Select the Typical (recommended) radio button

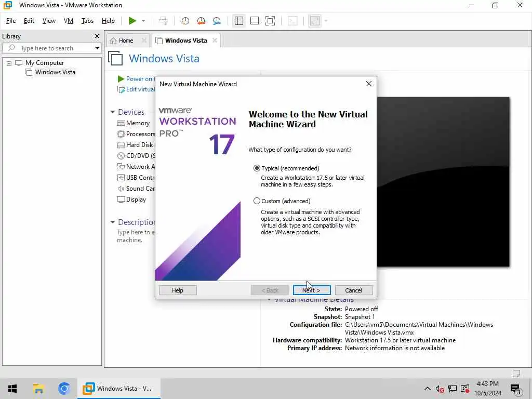tap(257, 168)
